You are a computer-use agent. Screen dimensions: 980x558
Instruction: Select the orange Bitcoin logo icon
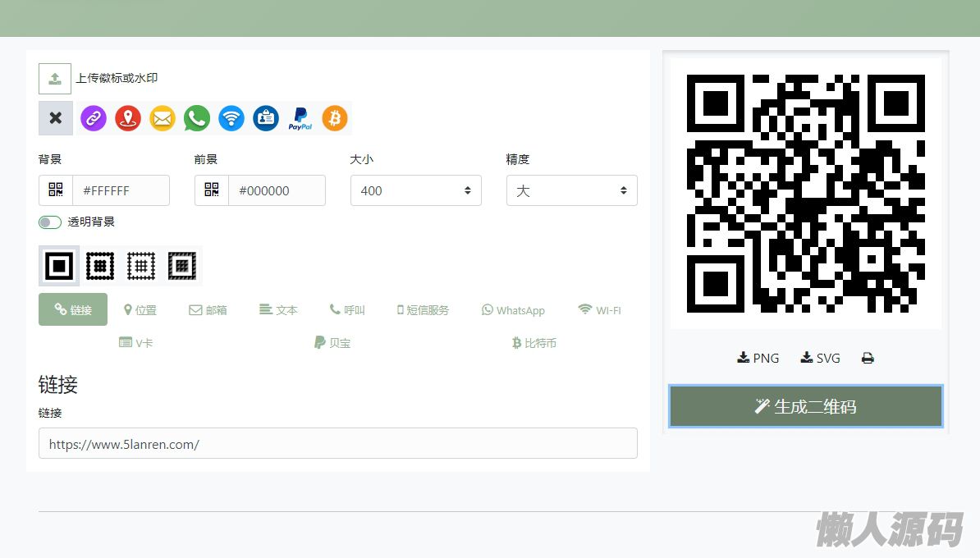(x=335, y=118)
